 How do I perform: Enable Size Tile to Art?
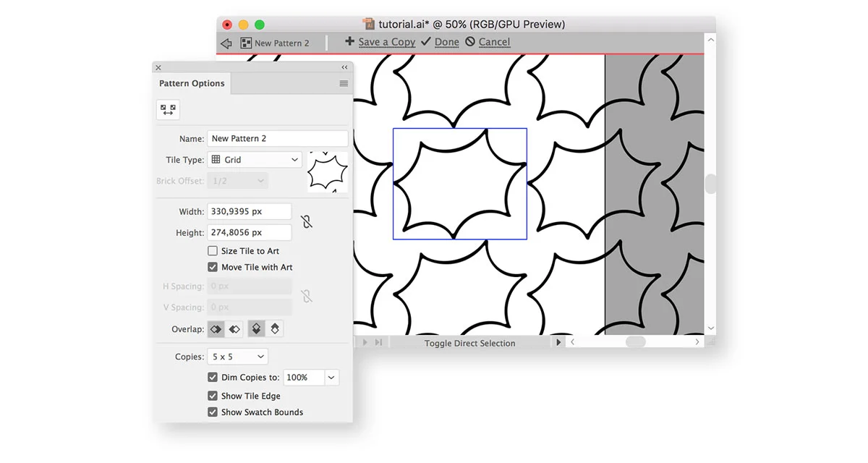tap(213, 250)
